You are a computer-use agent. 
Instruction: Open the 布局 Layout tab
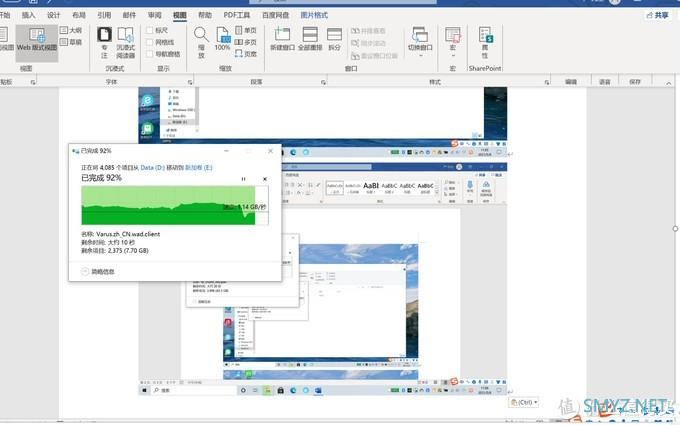78,15
